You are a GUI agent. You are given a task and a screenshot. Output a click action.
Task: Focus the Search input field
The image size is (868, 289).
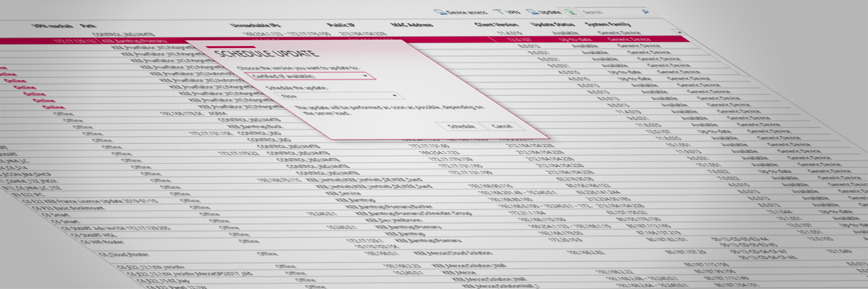pos(610,12)
